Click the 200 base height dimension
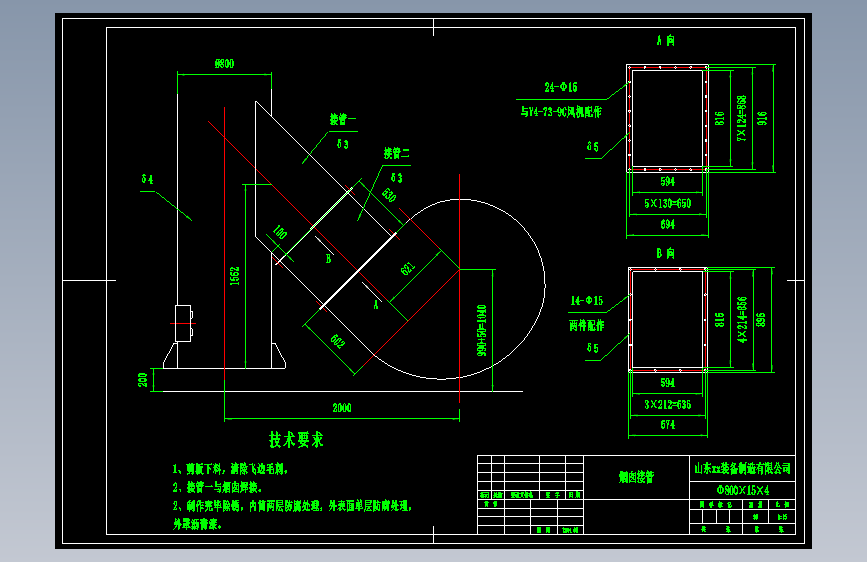The image size is (867, 562). click(143, 380)
